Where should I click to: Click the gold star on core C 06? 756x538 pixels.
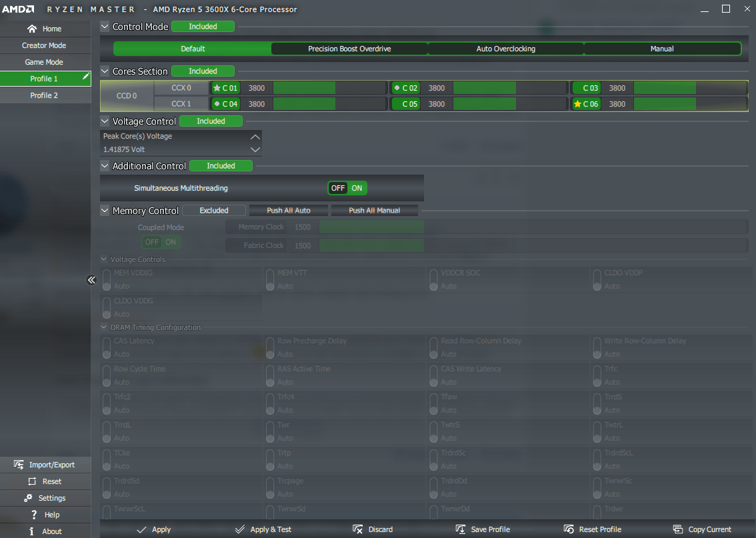coord(577,103)
